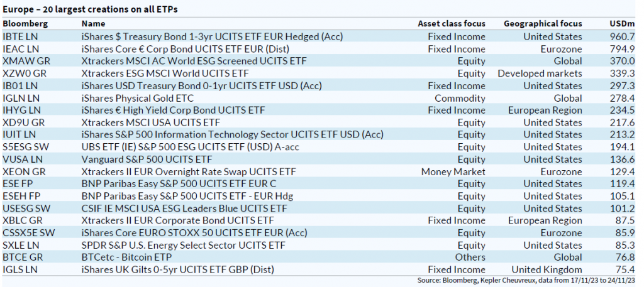
Task: Click the CSSX5E SW ticker
Action: coord(28,232)
